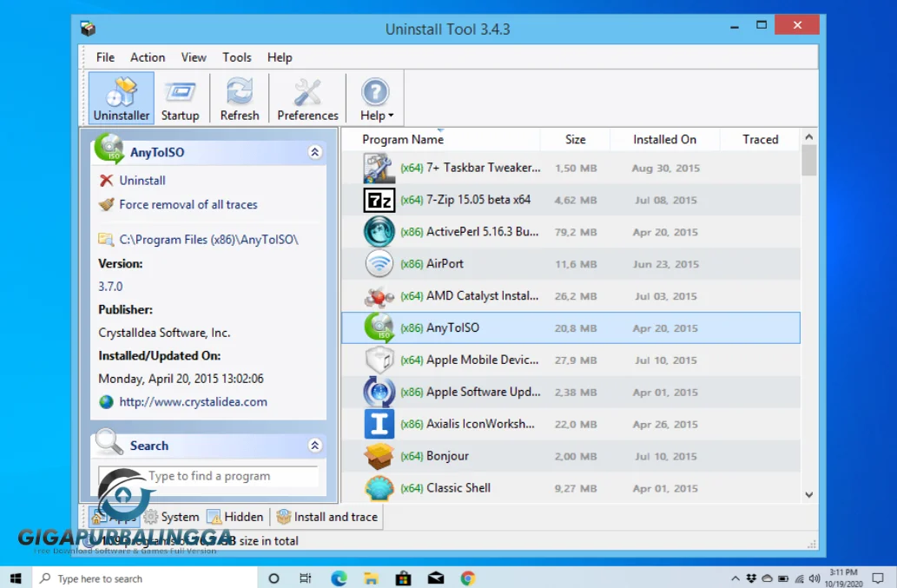Click the Install and trace tab
897x588 pixels.
(326, 517)
